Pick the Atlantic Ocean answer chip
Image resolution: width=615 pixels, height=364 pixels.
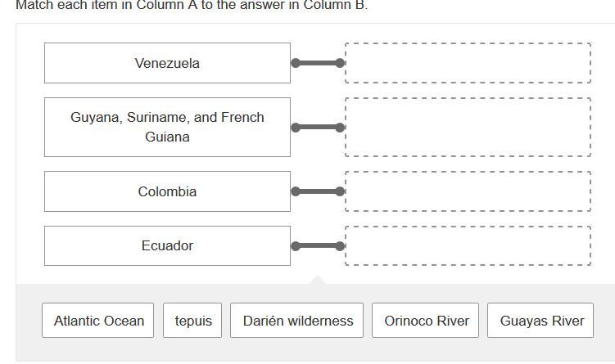tap(99, 321)
